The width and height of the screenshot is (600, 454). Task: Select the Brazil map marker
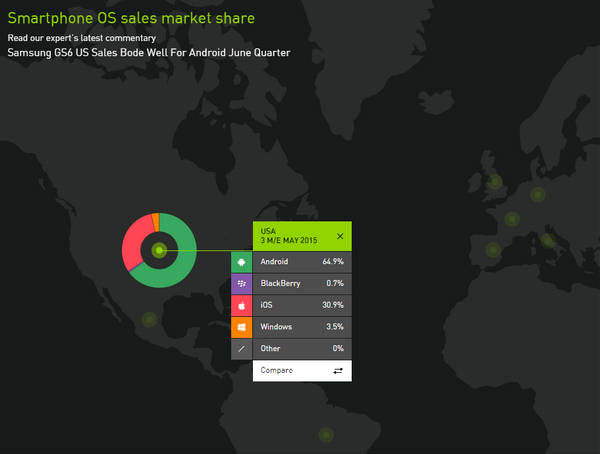326,435
